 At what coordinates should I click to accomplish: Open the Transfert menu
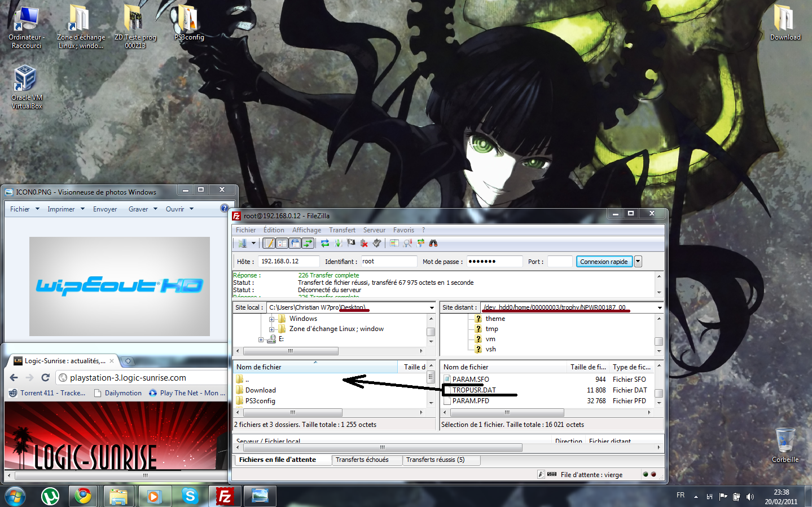tap(342, 230)
